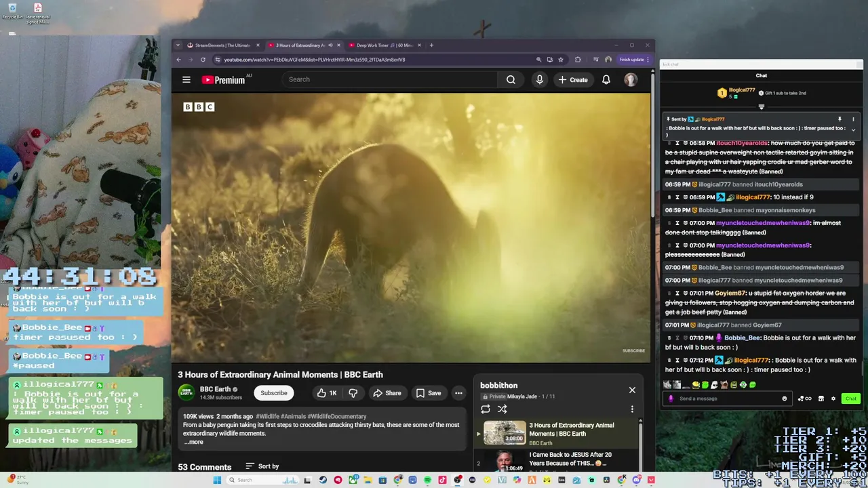
Task: Click the browser address bar URL
Action: pos(315,60)
